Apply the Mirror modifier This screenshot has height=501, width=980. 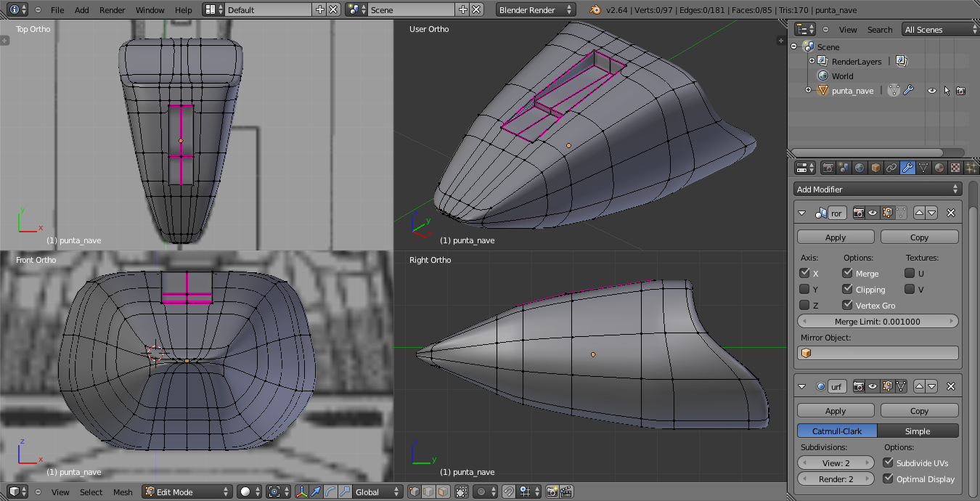(x=836, y=237)
